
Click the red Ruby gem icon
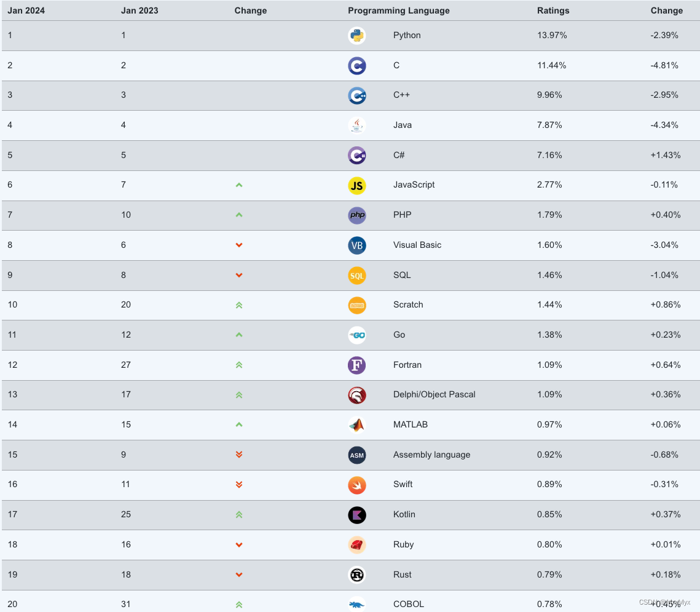coord(356,545)
